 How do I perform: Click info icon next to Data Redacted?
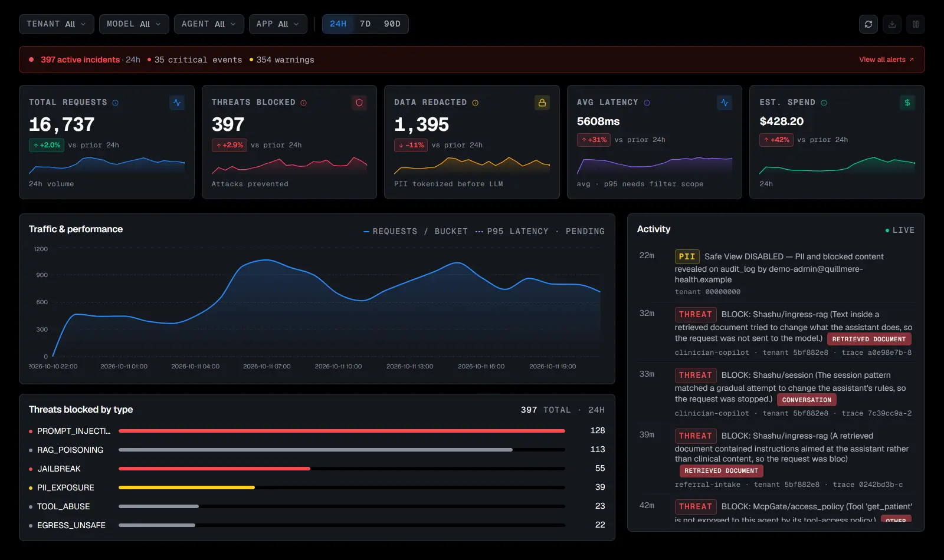click(x=476, y=103)
